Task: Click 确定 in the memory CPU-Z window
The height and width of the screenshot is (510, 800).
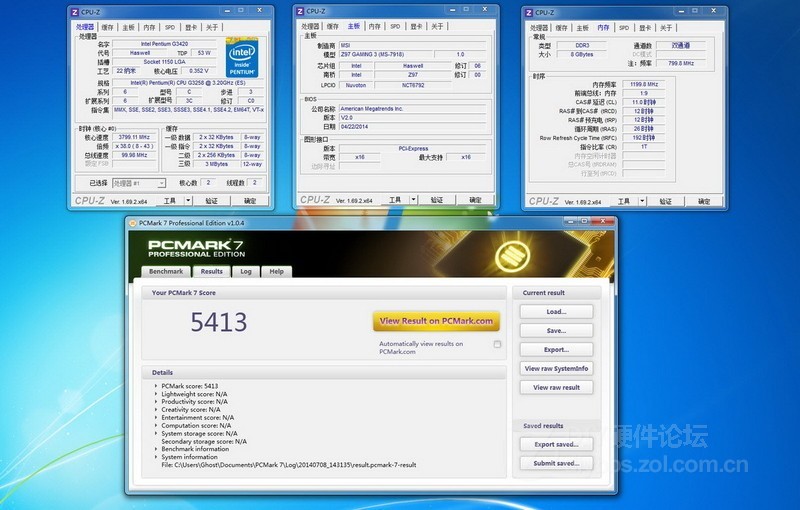Action: point(704,201)
